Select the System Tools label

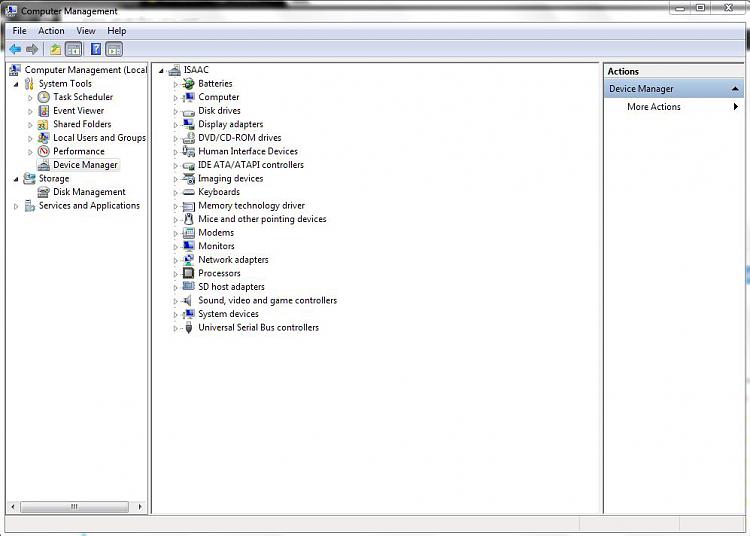65,84
